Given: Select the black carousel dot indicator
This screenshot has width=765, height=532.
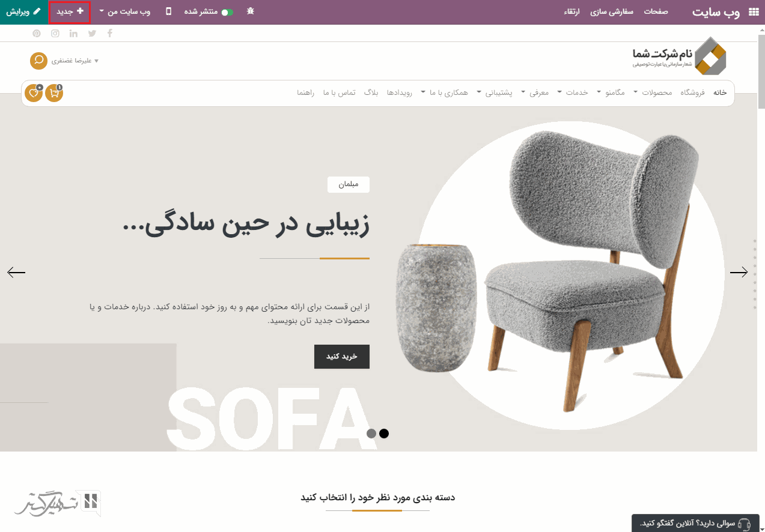Looking at the screenshot, I should (384, 434).
